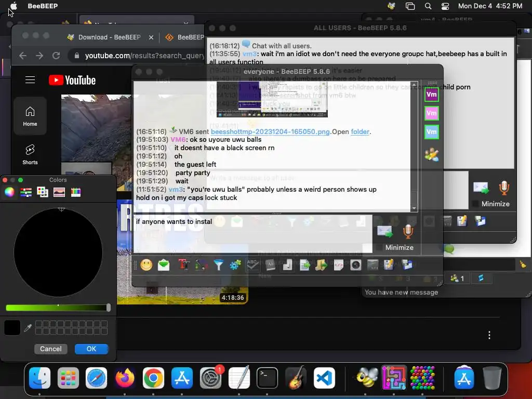Viewport: 532px width, 399px height.
Task: Click the save chat icon in ALL USERS window
Action: tap(462, 221)
